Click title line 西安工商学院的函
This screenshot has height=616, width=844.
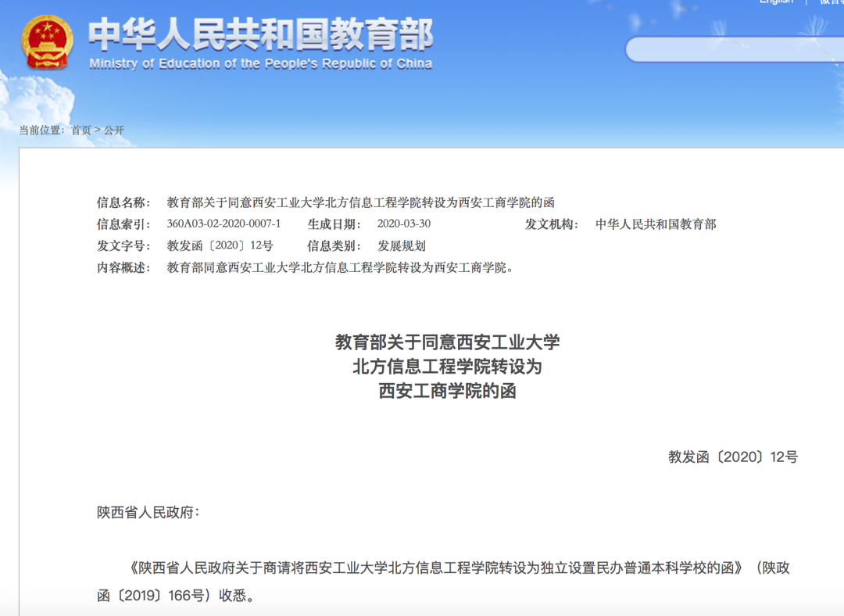[447, 391]
